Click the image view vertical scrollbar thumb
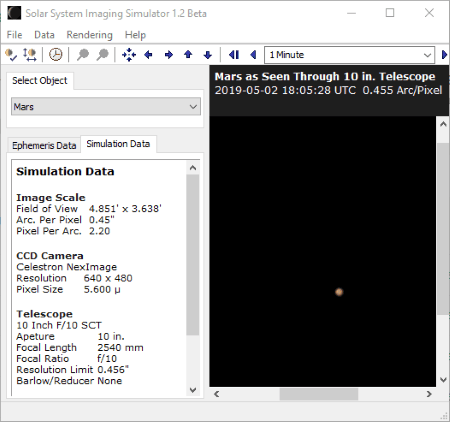 coord(443,229)
